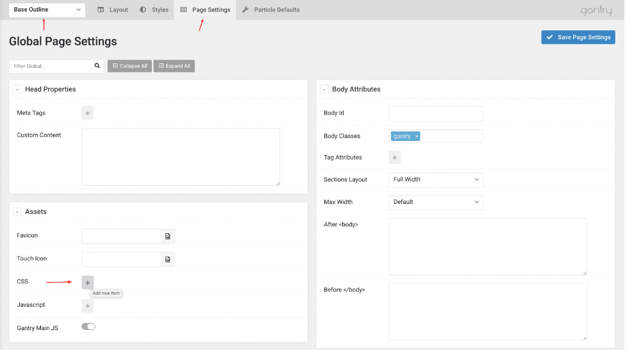The image size is (643, 364).
Task: Collapse the Body Attributes panel
Action: pyautogui.click(x=324, y=90)
